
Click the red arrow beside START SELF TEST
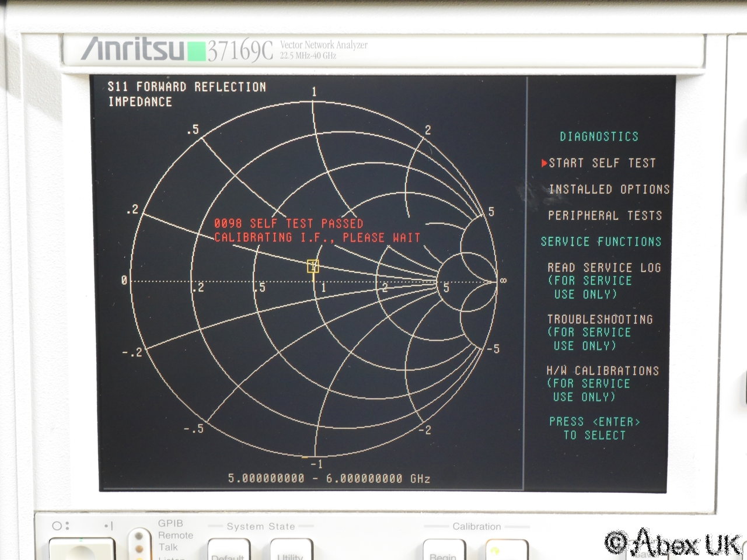click(544, 163)
